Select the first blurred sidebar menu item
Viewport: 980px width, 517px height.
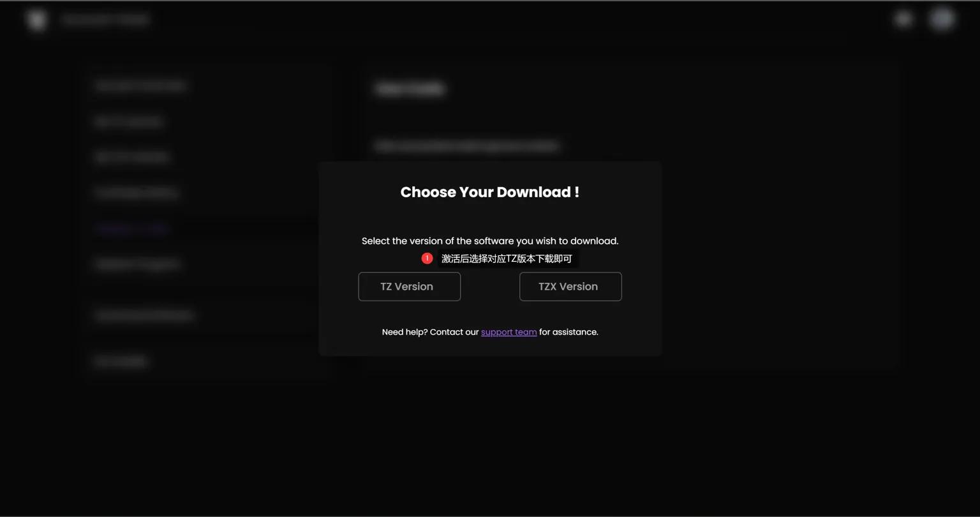[140, 86]
